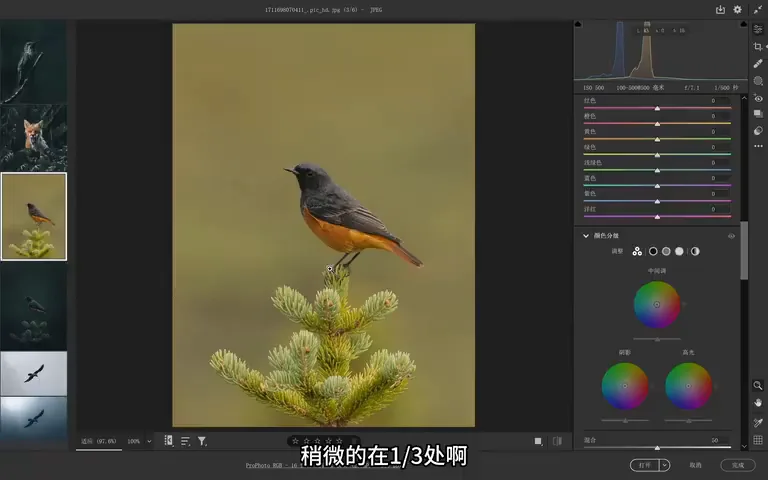
Task: Toggle shadow clipping warning in histogram
Action: pos(578,24)
